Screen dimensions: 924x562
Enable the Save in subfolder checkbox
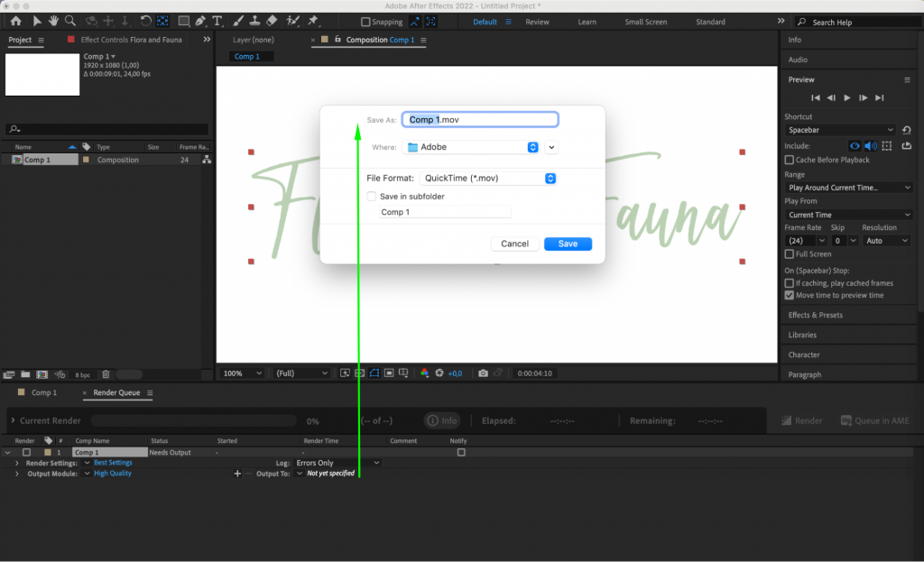(371, 196)
